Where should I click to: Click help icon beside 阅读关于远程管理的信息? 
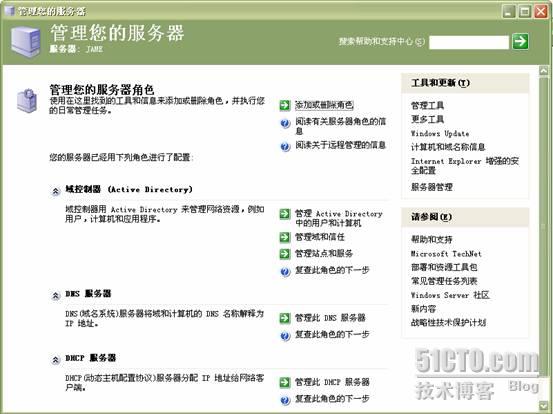click(x=285, y=146)
